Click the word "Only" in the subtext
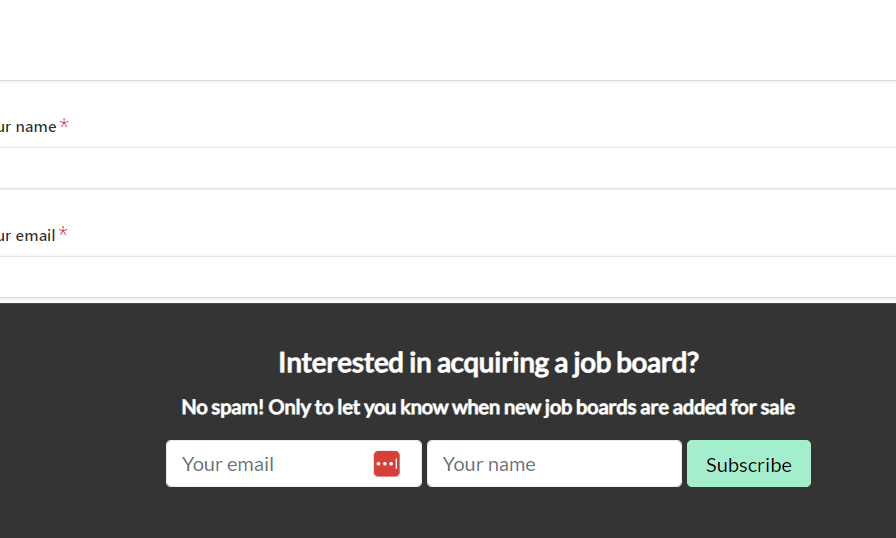The image size is (896, 538). point(291,408)
